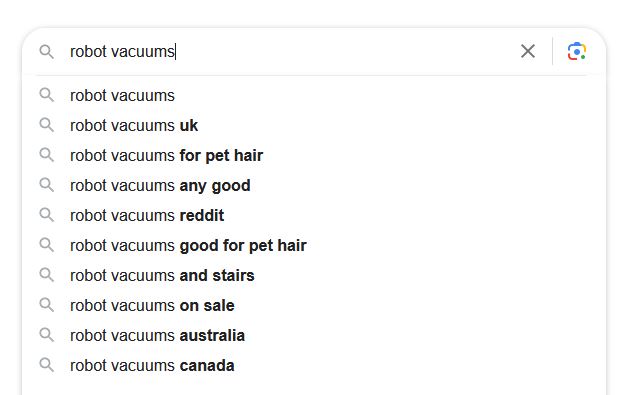Click the search icon beside 'and stairs' suggestion

46,275
